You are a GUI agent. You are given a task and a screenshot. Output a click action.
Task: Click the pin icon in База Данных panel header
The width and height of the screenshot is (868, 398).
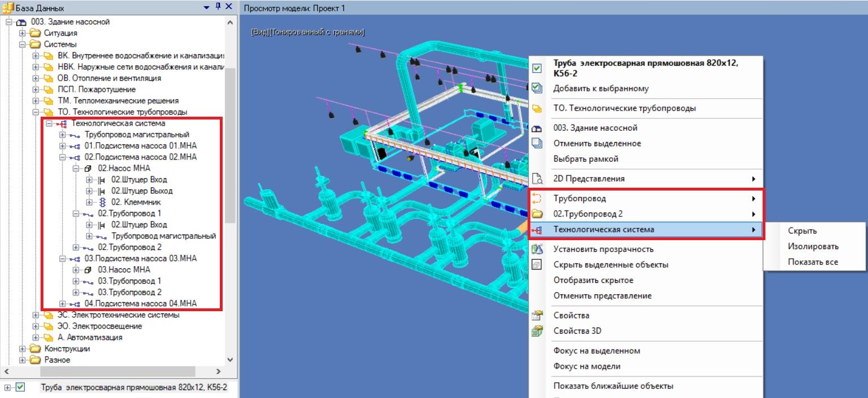pyautogui.click(x=218, y=7)
